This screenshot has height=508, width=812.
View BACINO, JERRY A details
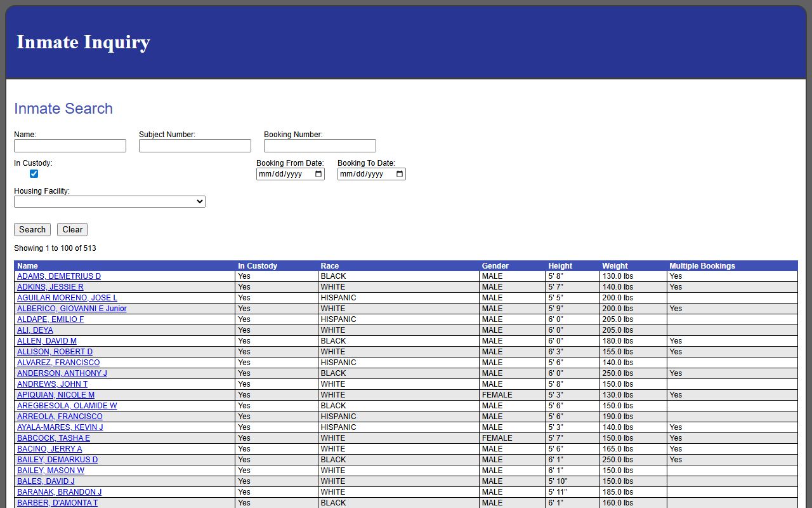pyautogui.click(x=49, y=449)
